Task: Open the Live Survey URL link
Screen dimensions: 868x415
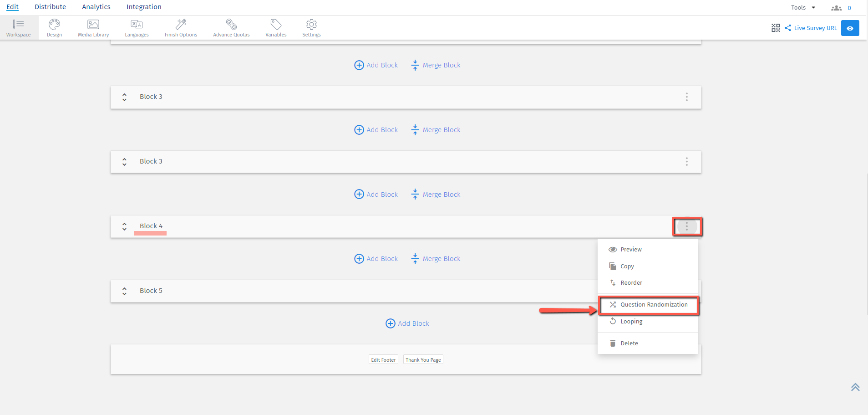Action: 815,28
